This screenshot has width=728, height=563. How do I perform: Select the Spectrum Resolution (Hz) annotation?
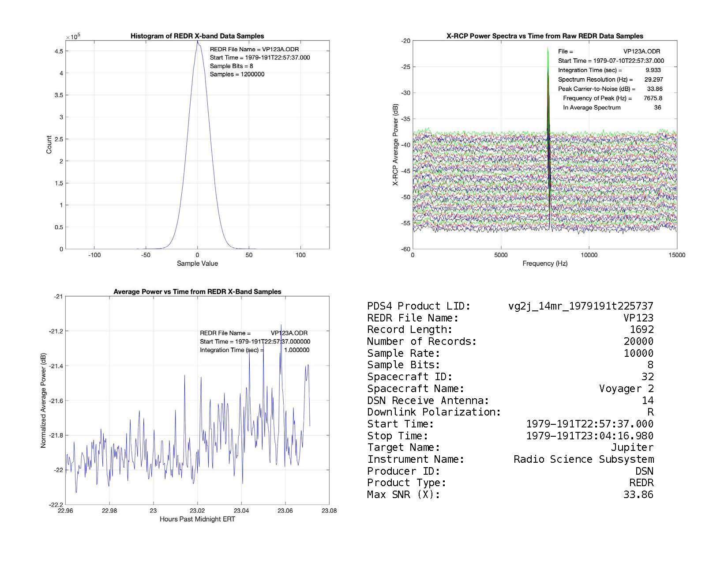tap(595, 80)
